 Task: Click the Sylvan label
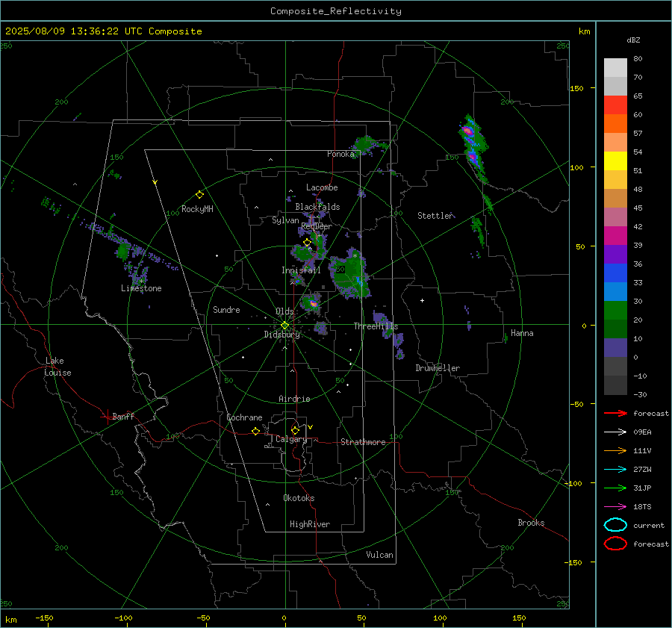285,220
